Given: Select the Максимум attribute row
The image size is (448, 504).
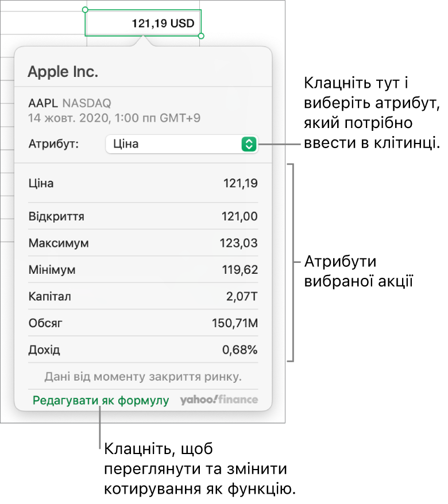Looking at the screenshot, I should [x=142, y=243].
